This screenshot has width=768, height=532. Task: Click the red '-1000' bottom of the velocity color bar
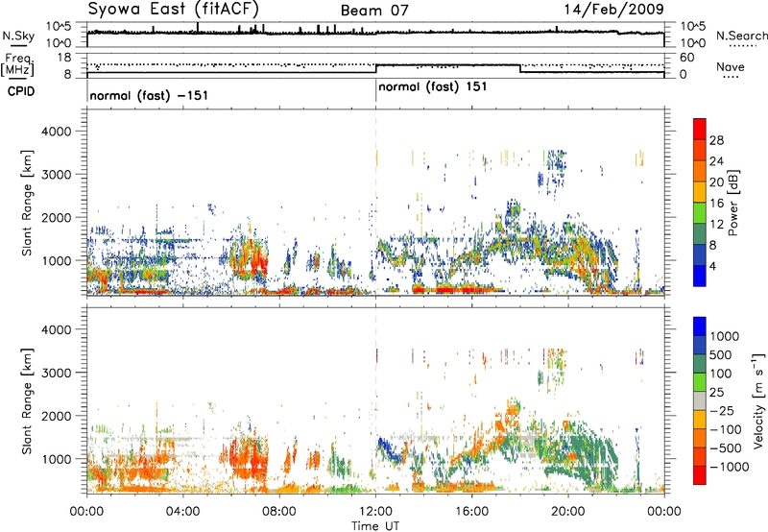pyautogui.click(x=700, y=475)
